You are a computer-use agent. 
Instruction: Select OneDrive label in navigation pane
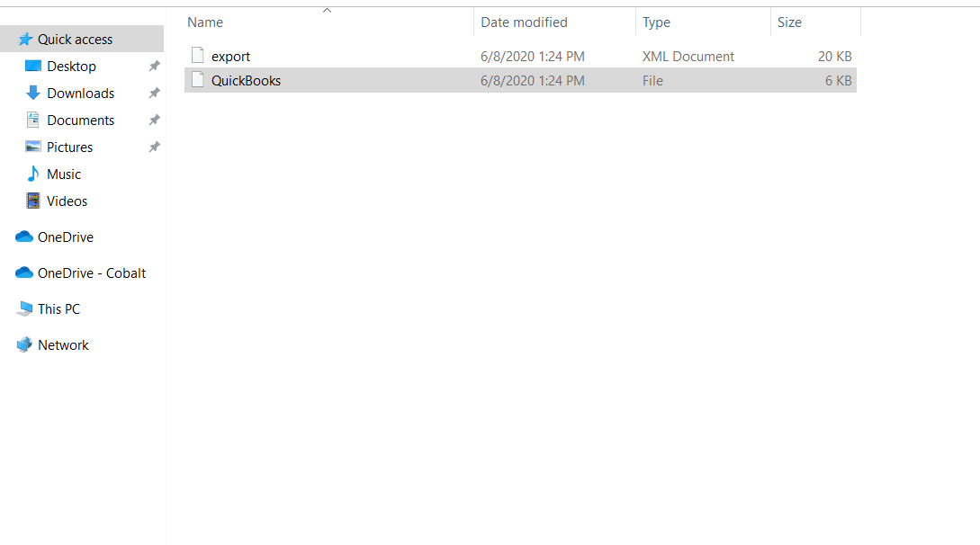[x=66, y=237]
